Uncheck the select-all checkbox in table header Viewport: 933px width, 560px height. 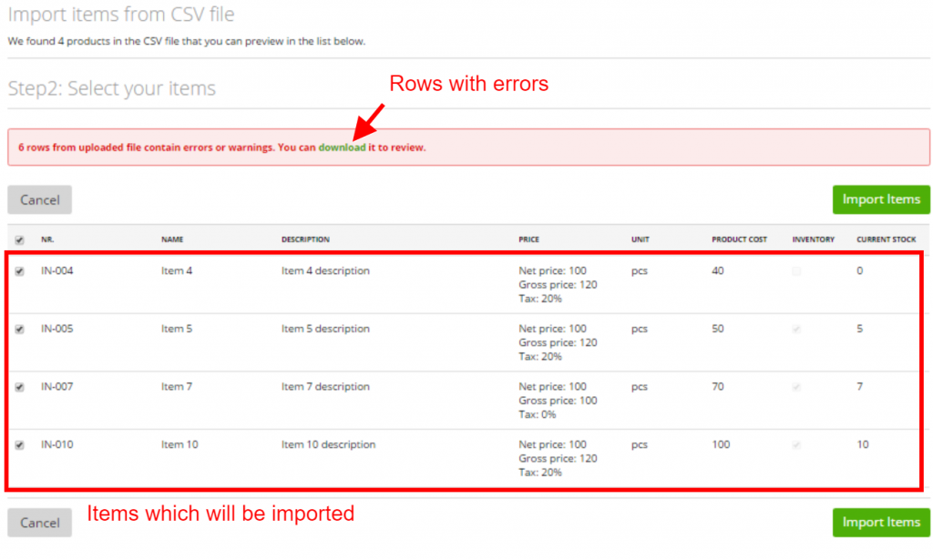click(x=19, y=239)
